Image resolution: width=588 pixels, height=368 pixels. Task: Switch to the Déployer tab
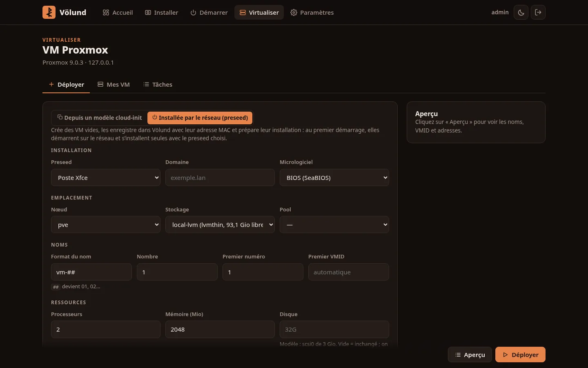(66, 85)
